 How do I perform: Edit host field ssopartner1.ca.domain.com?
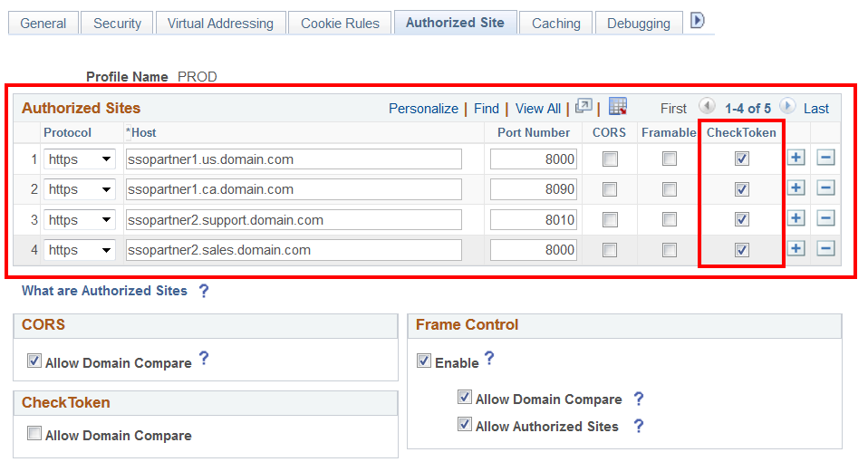(294, 189)
